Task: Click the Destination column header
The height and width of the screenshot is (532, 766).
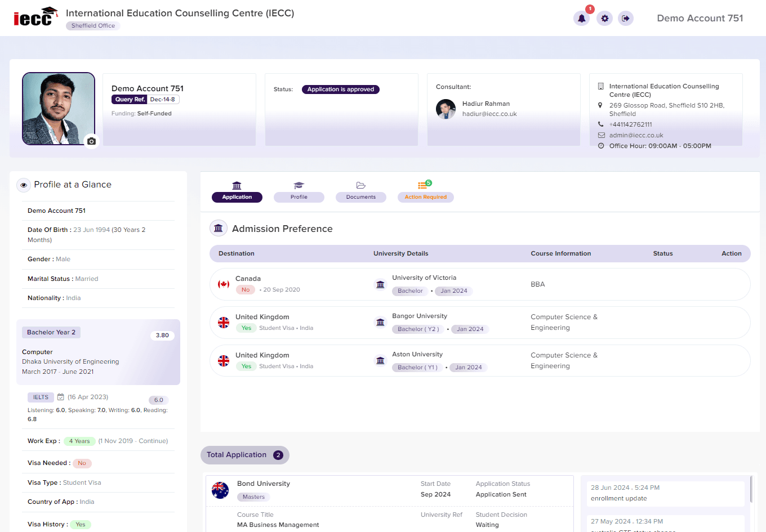Action: coord(237,253)
